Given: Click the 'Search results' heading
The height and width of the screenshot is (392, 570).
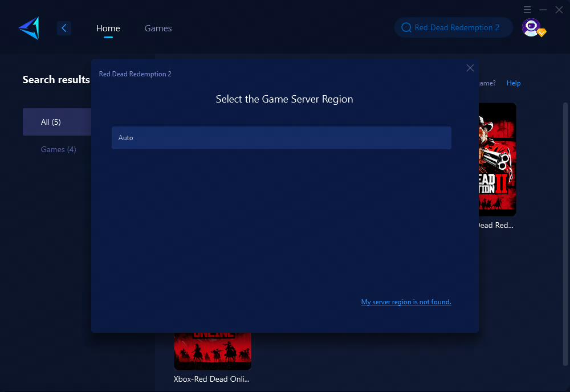Looking at the screenshot, I should [x=56, y=80].
